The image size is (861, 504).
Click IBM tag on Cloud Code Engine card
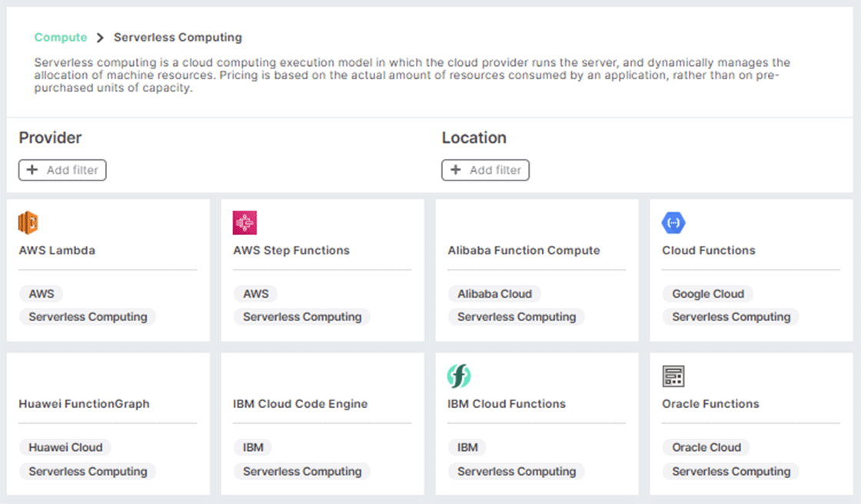click(253, 447)
